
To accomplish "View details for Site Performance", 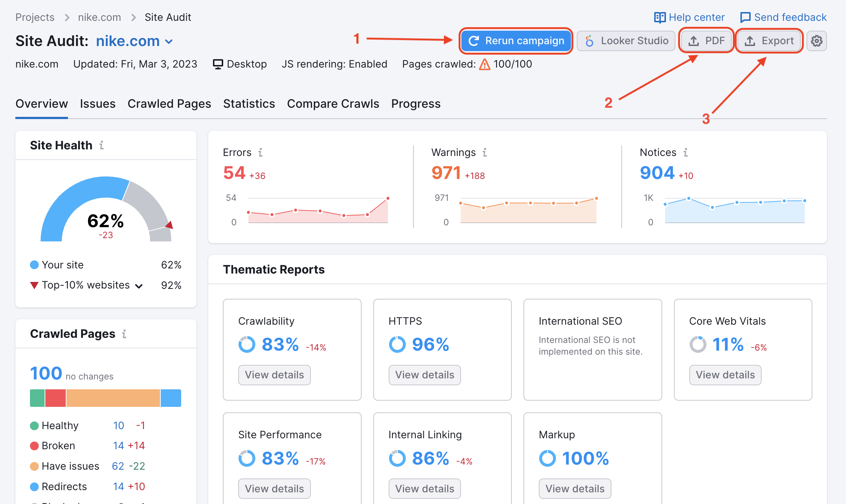I will [x=274, y=489].
